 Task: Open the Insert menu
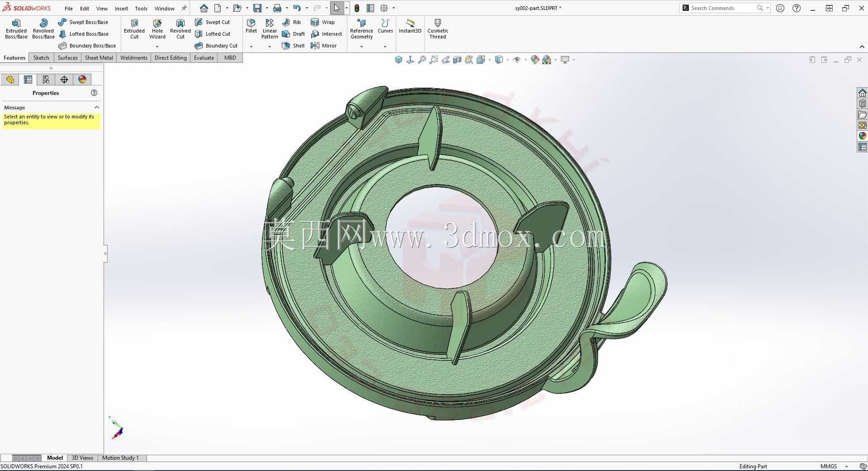[x=121, y=9]
